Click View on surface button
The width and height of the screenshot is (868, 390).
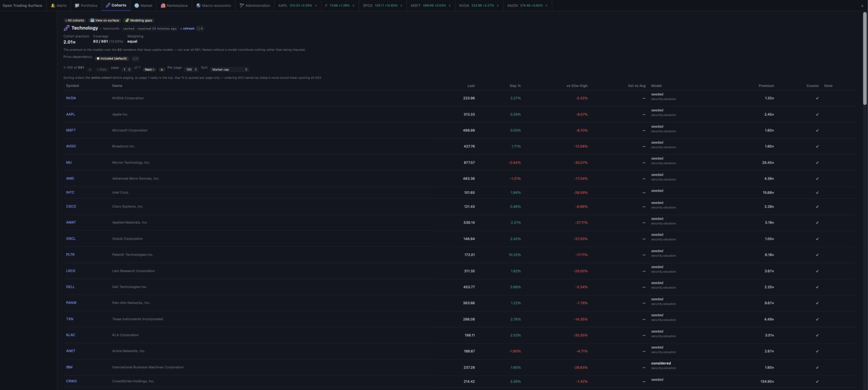click(x=105, y=20)
